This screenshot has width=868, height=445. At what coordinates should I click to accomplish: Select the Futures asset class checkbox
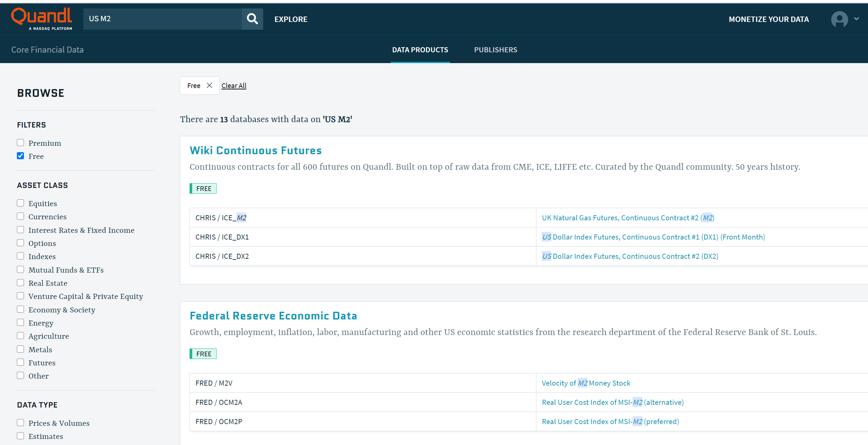(21, 362)
